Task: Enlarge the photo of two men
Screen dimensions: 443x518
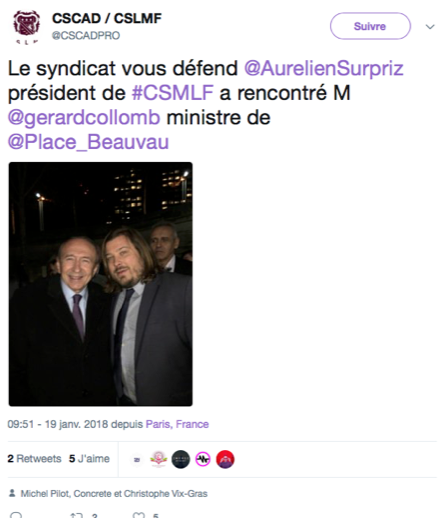Action: [x=100, y=284]
